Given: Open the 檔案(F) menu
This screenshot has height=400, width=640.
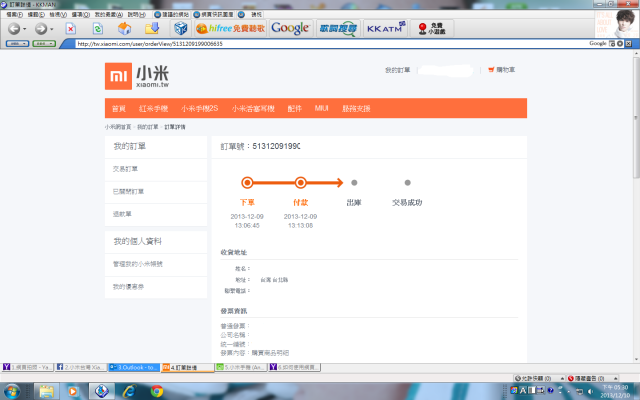Looking at the screenshot, I should pos(14,14).
